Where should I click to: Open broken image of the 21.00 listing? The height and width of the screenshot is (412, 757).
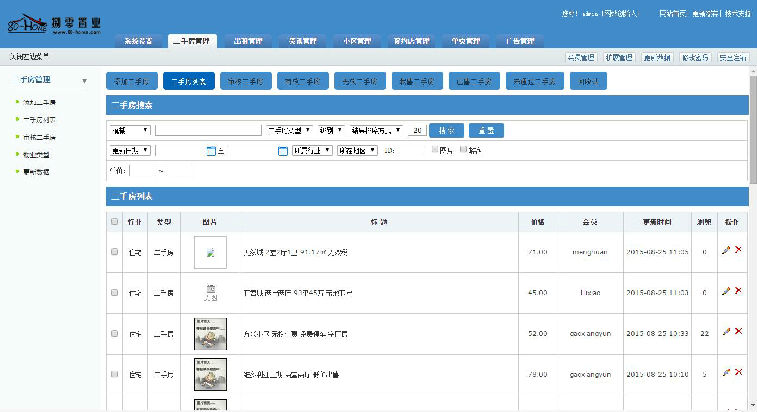(x=210, y=252)
